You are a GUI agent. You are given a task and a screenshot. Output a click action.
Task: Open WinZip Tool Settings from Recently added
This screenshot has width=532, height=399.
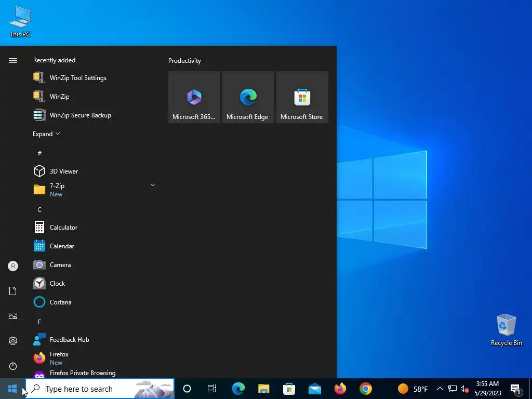pyautogui.click(x=95, y=78)
